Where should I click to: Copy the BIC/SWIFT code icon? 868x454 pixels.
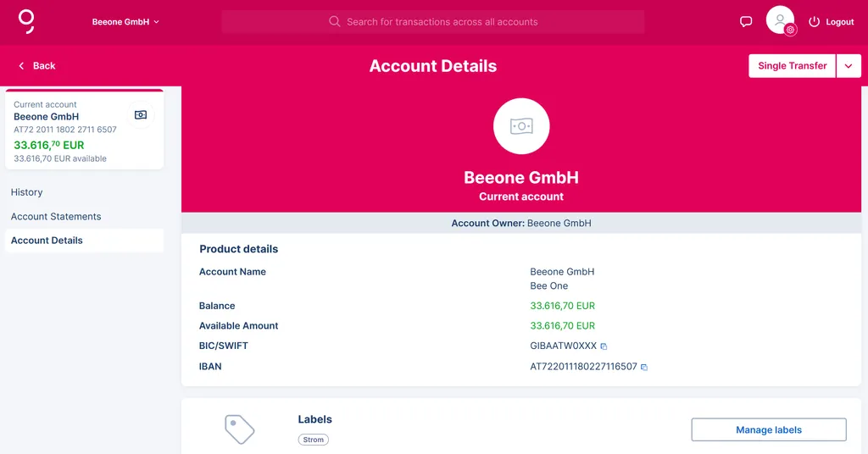[604, 346]
